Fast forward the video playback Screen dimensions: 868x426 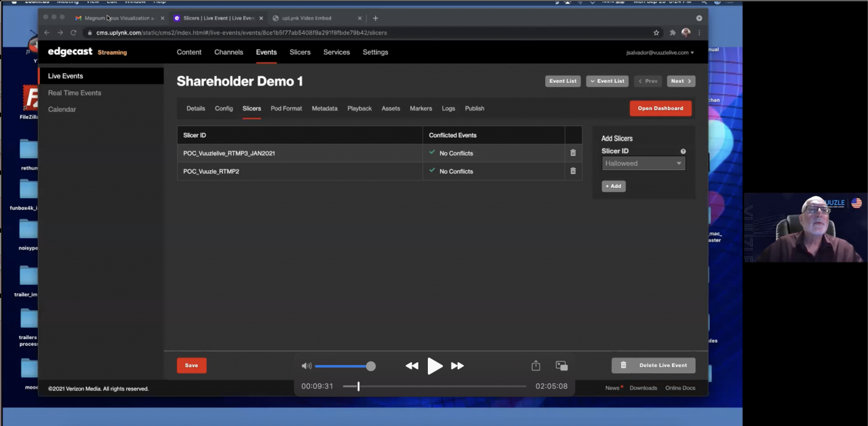(x=458, y=366)
